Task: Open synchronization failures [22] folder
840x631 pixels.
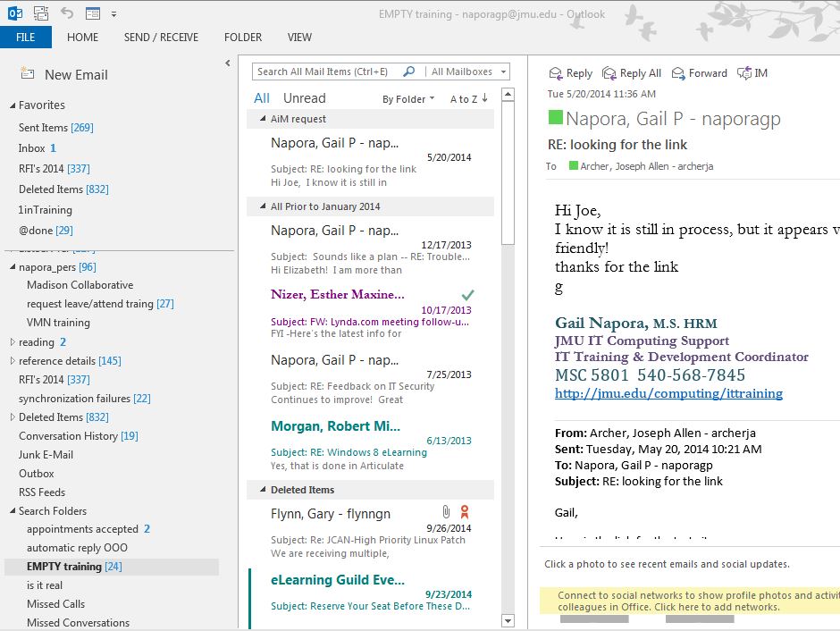Action: (85, 399)
